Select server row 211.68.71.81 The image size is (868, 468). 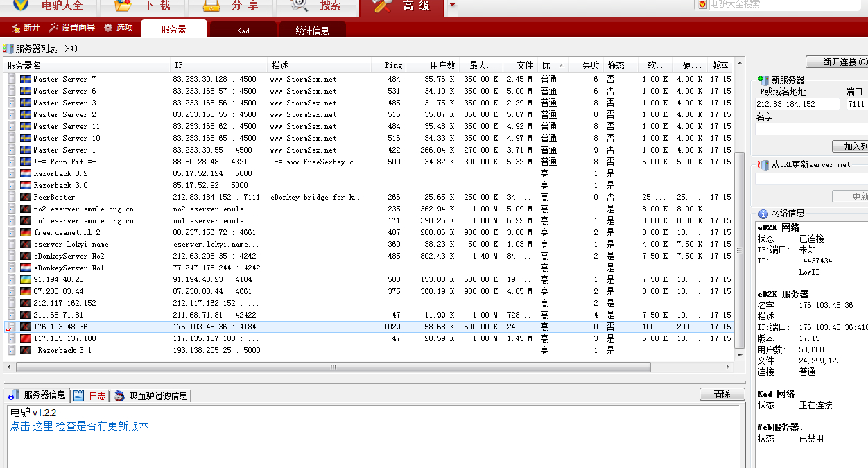(x=369, y=315)
